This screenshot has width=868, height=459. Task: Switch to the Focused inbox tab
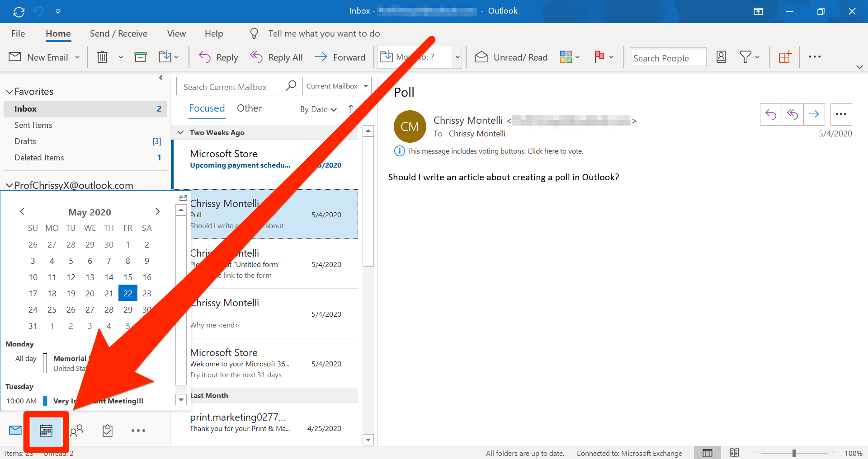point(207,108)
